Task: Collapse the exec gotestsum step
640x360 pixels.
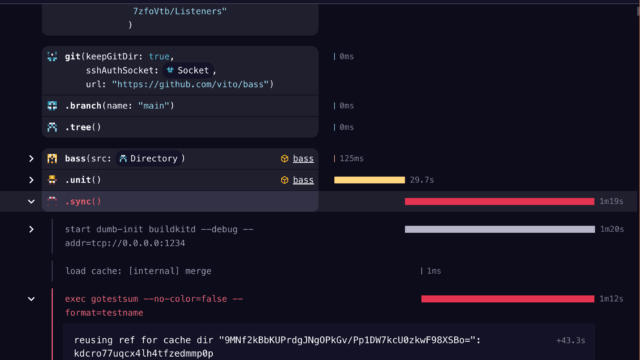Action: [31, 299]
